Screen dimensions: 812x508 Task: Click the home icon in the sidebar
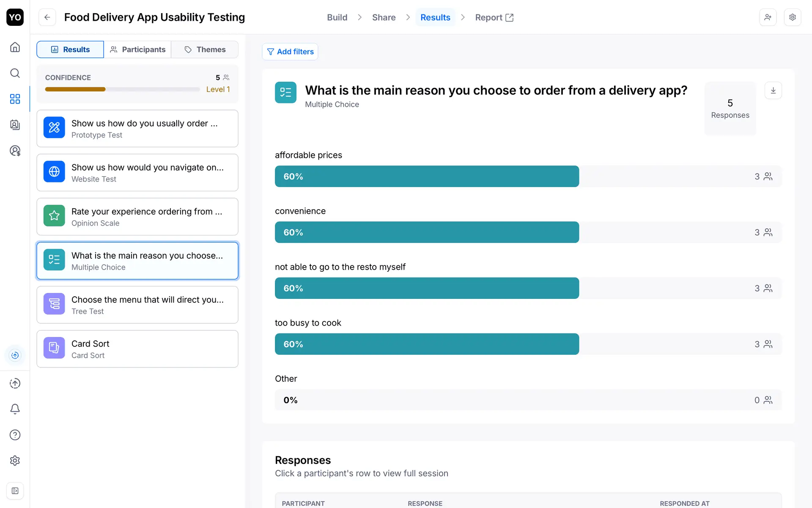[x=15, y=47]
